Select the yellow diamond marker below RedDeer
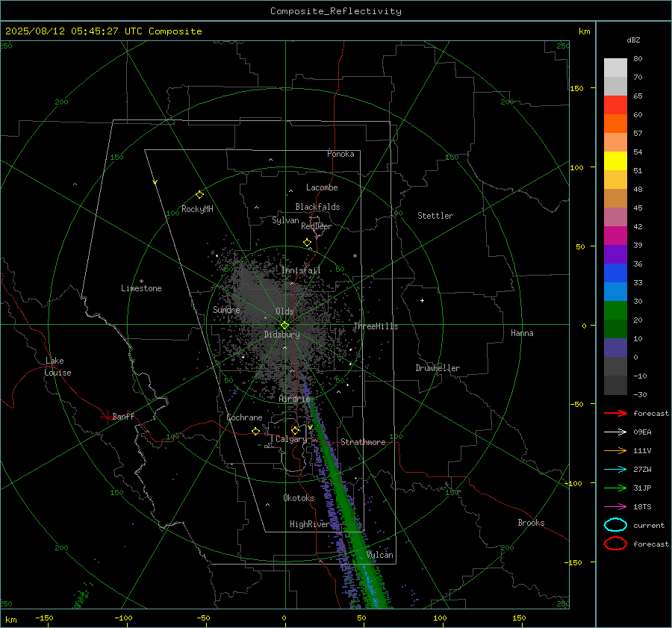Image resolution: width=672 pixels, height=628 pixels. pyautogui.click(x=307, y=243)
